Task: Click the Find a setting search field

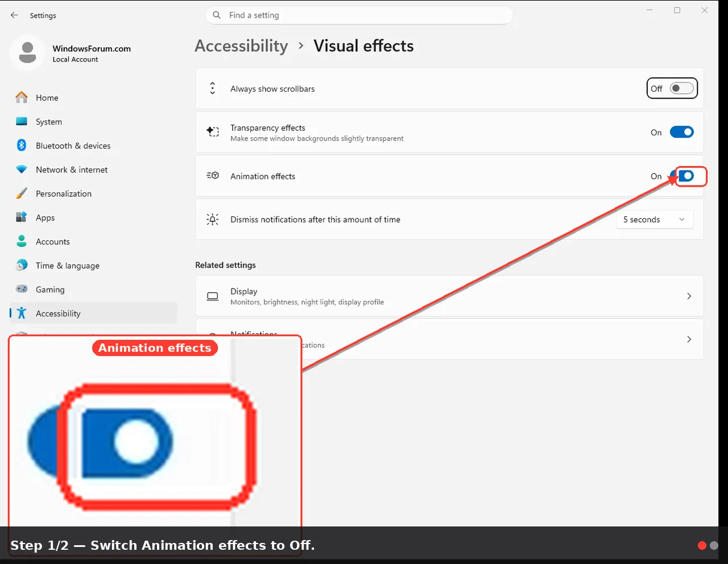Action: [359, 15]
